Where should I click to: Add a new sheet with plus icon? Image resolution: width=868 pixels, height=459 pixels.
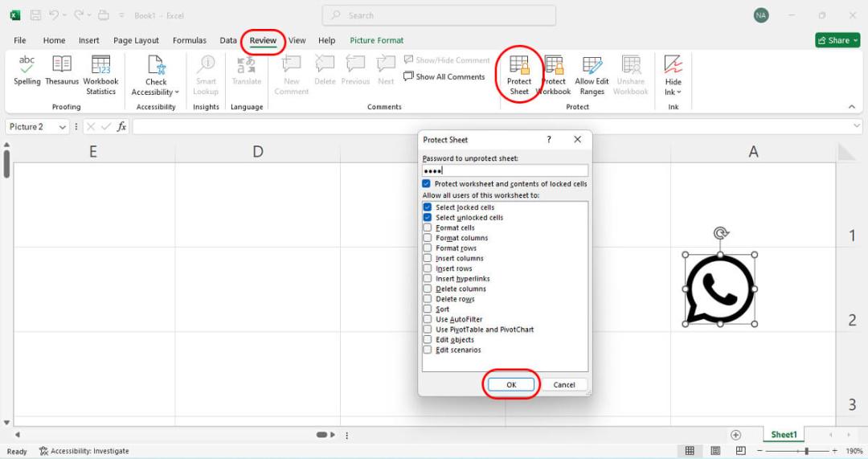pyautogui.click(x=735, y=435)
